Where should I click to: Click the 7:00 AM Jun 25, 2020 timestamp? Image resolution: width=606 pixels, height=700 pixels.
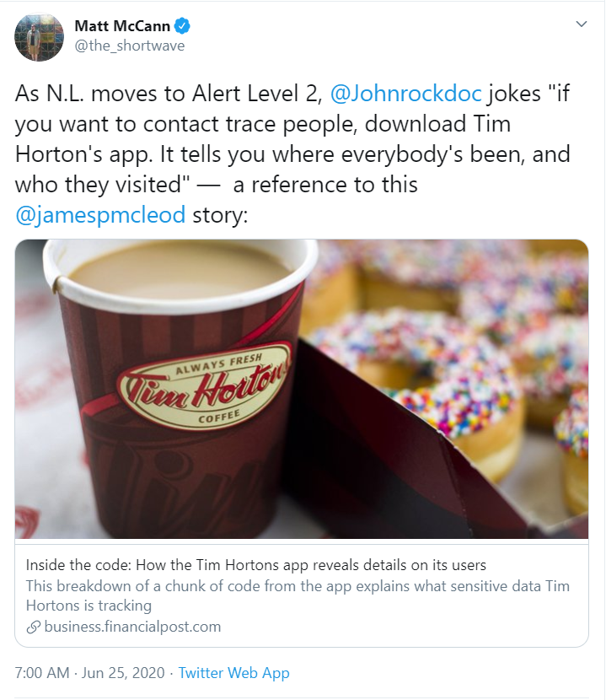point(89,673)
